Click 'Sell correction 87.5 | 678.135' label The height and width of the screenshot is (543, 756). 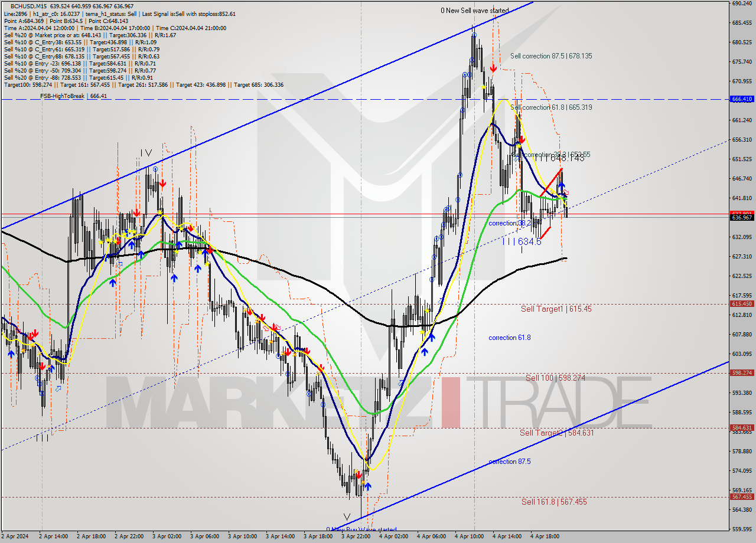click(x=551, y=56)
